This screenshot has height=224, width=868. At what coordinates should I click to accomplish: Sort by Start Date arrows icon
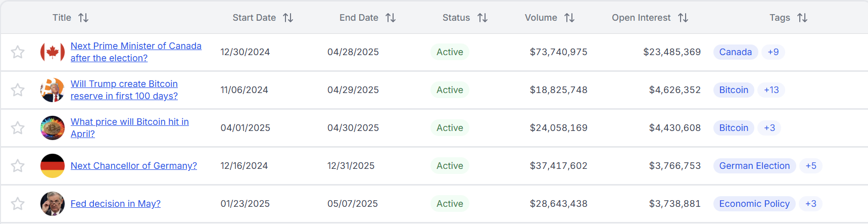288,18
